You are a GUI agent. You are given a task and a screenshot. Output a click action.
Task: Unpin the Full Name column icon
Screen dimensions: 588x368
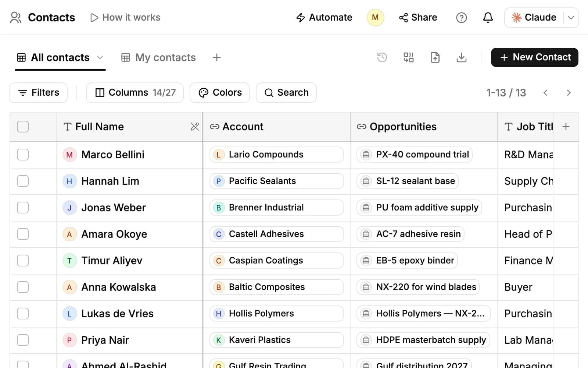(195, 127)
